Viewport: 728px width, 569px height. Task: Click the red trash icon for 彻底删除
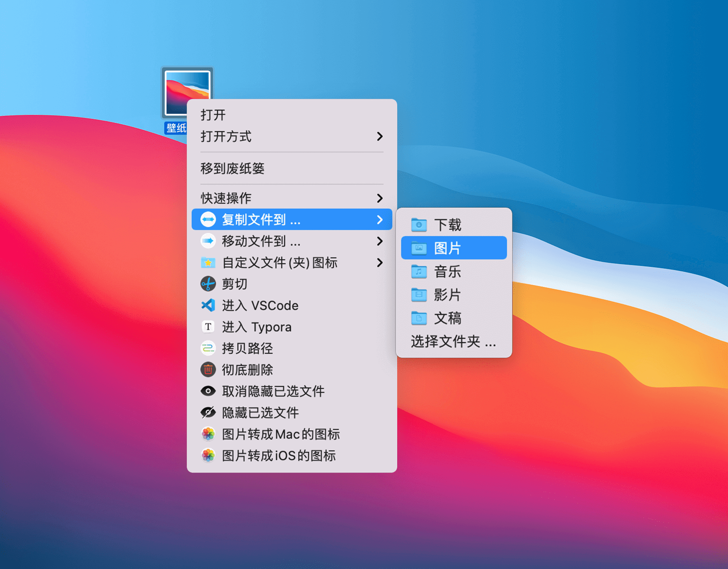(208, 370)
